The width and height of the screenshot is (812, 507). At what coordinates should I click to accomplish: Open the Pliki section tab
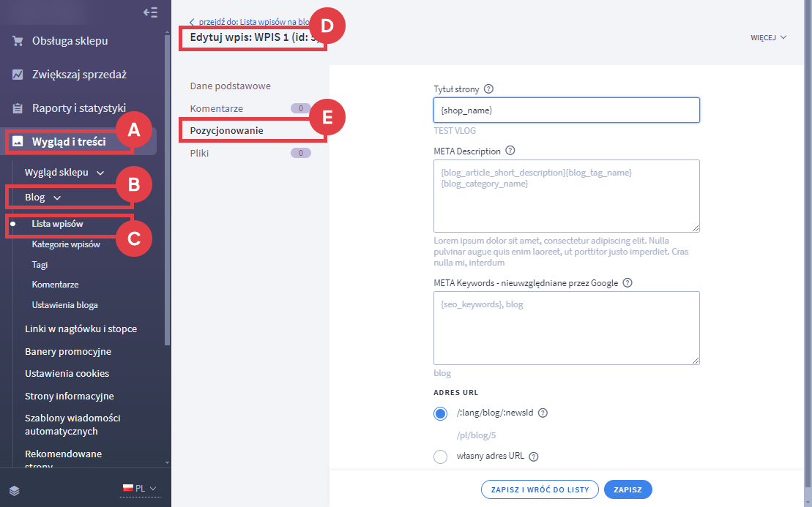pyautogui.click(x=200, y=154)
